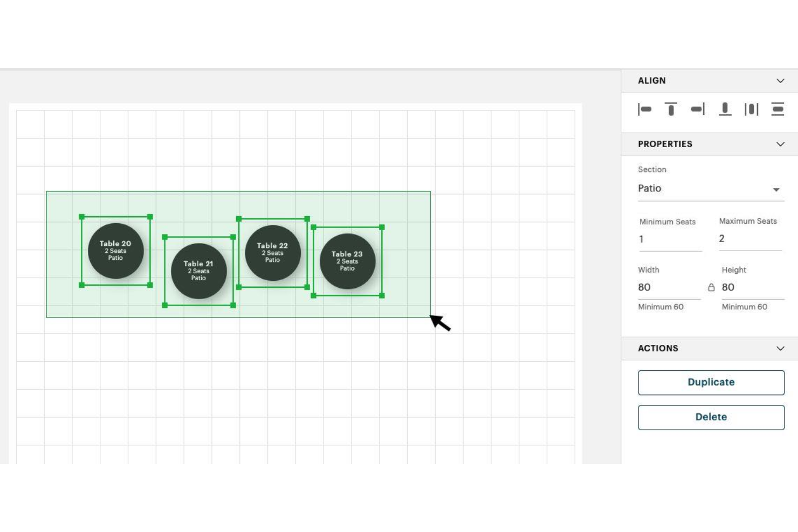Image resolution: width=798 pixels, height=532 pixels.
Task: Click the align left icon
Action: coord(645,109)
